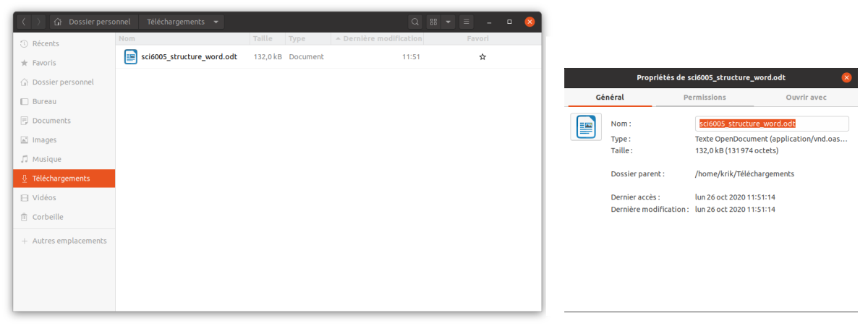Screen dimensions: 868x326
Task: Star sci6005_structure_word.odt as favorite
Action: (x=482, y=56)
